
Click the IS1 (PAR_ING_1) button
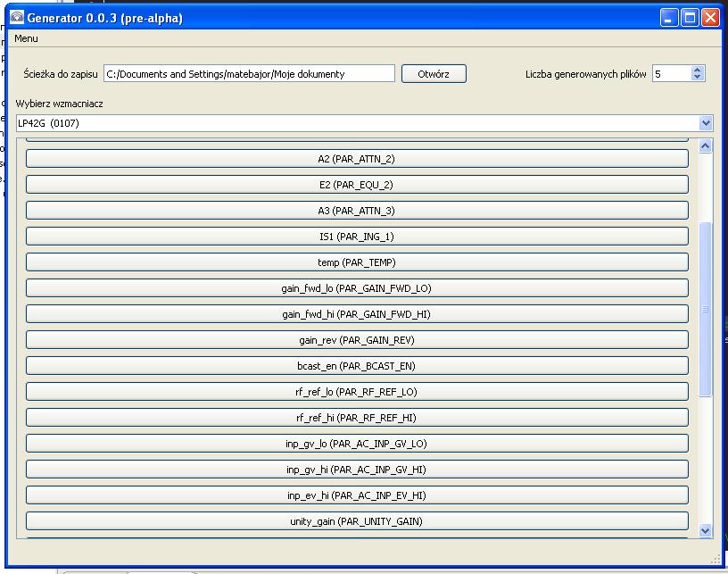click(357, 237)
